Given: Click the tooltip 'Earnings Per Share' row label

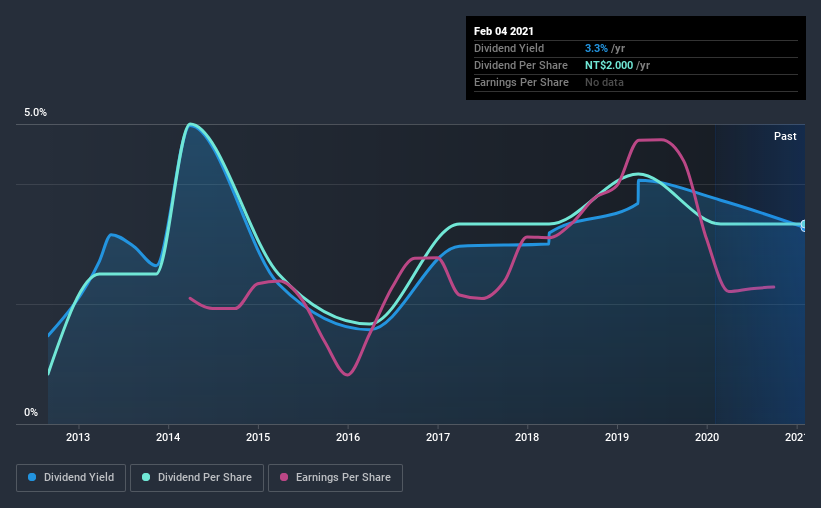Looking at the screenshot, I should tap(522, 82).
